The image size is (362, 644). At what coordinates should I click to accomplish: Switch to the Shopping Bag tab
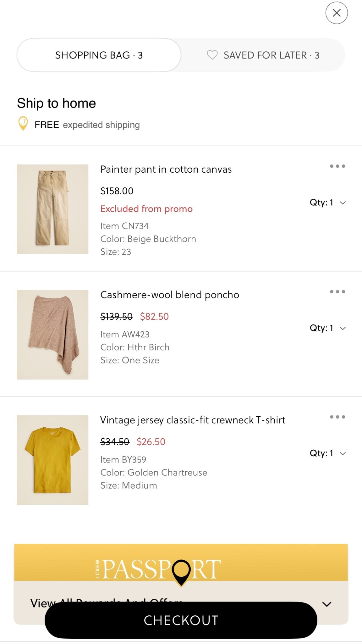tap(99, 55)
